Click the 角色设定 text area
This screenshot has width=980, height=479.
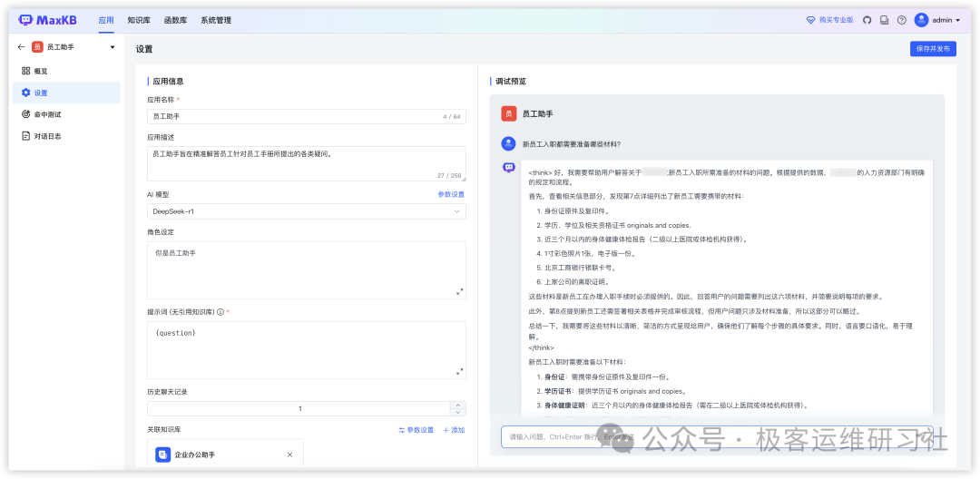coord(307,270)
